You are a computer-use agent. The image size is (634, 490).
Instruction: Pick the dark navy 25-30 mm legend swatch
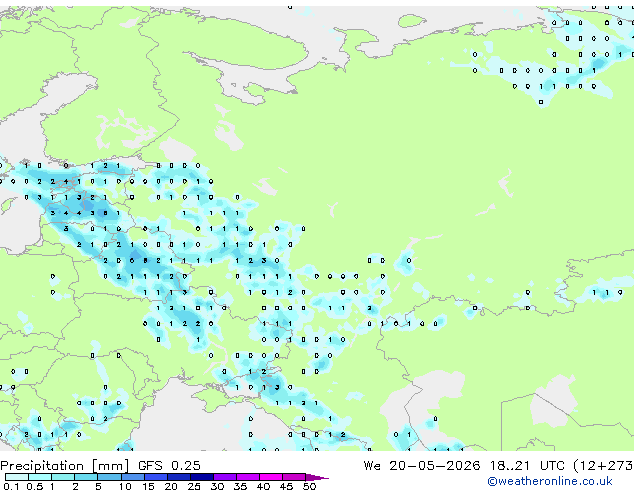point(202,477)
